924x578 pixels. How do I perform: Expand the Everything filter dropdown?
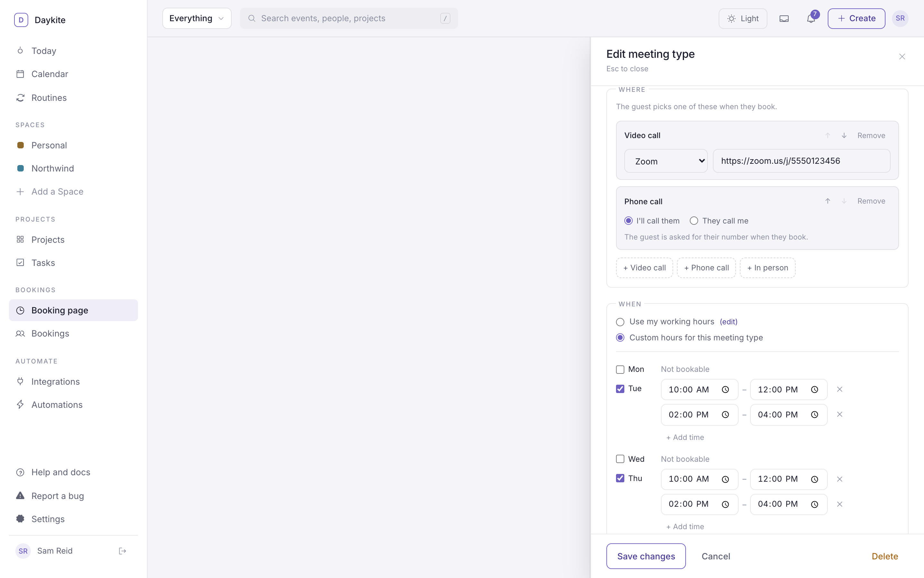[x=197, y=18]
